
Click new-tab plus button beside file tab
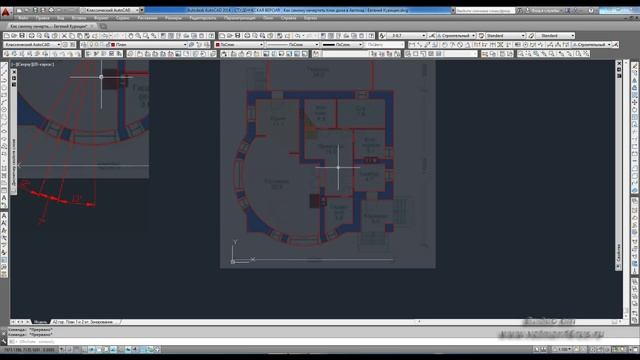pyautogui.click(x=103, y=27)
